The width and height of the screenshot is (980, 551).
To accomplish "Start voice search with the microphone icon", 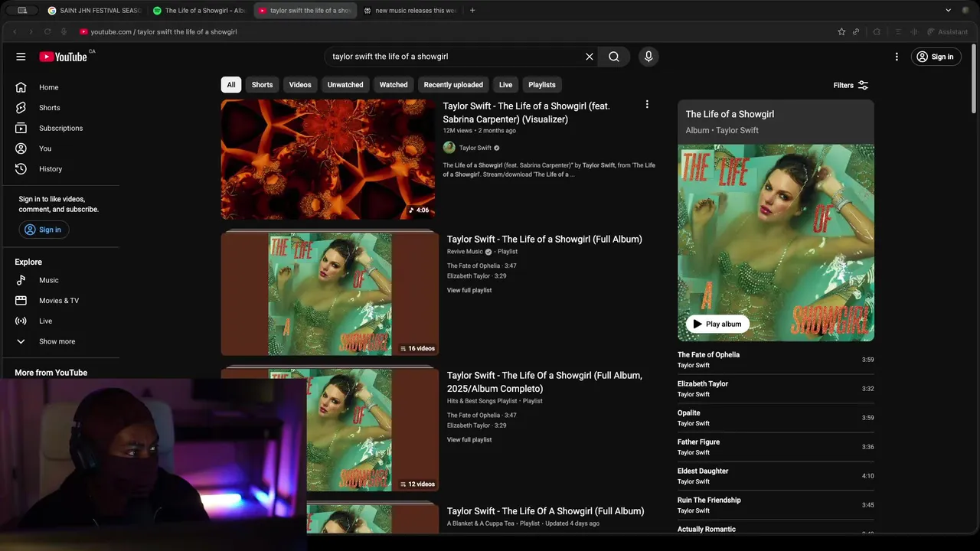I will [x=648, y=57].
